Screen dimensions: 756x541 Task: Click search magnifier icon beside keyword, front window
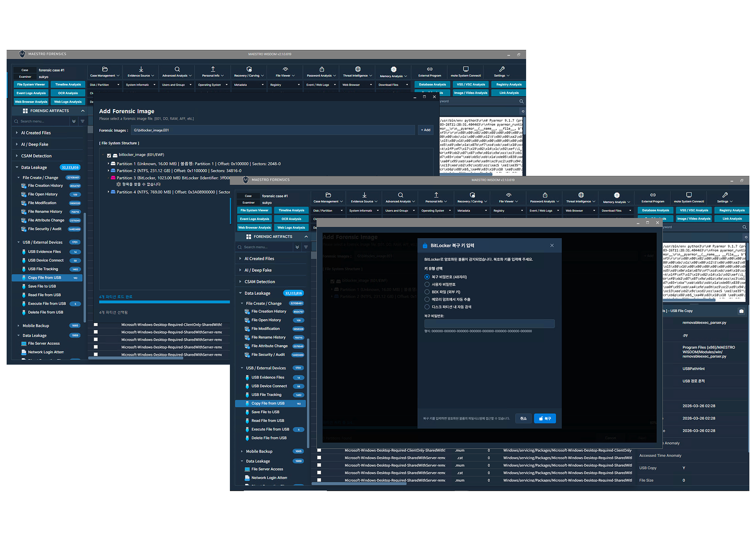745,227
